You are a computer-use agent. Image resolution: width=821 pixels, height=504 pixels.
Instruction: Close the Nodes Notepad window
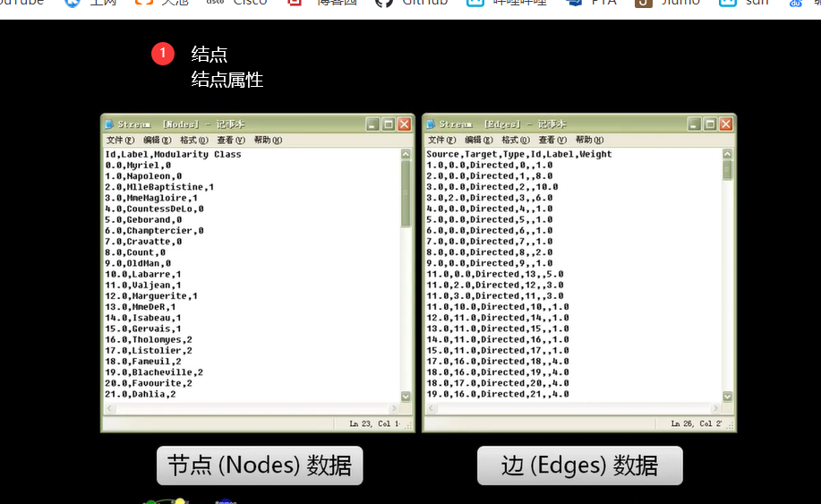(x=404, y=124)
